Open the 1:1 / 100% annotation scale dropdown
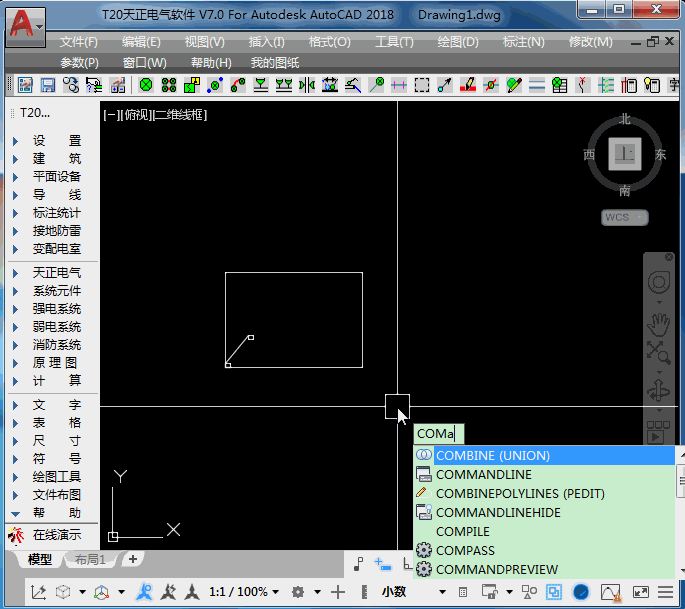The width and height of the screenshot is (685, 609). pyautogui.click(x=244, y=592)
